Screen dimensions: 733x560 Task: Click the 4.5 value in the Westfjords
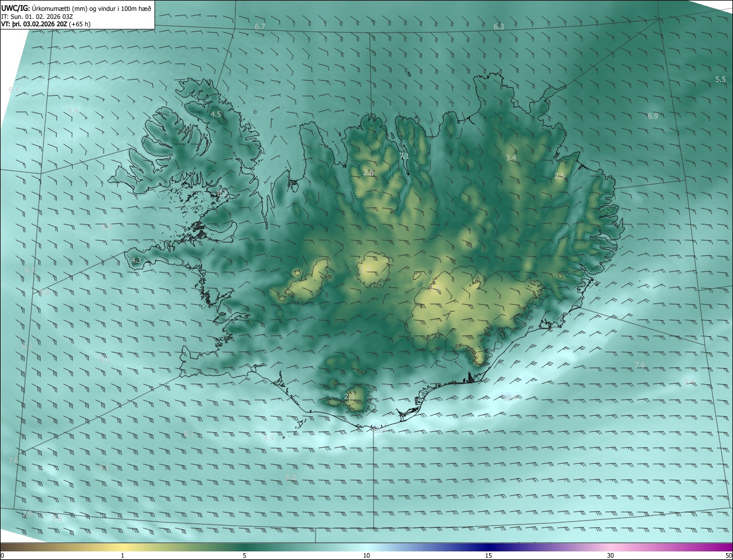tap(216, 115)
